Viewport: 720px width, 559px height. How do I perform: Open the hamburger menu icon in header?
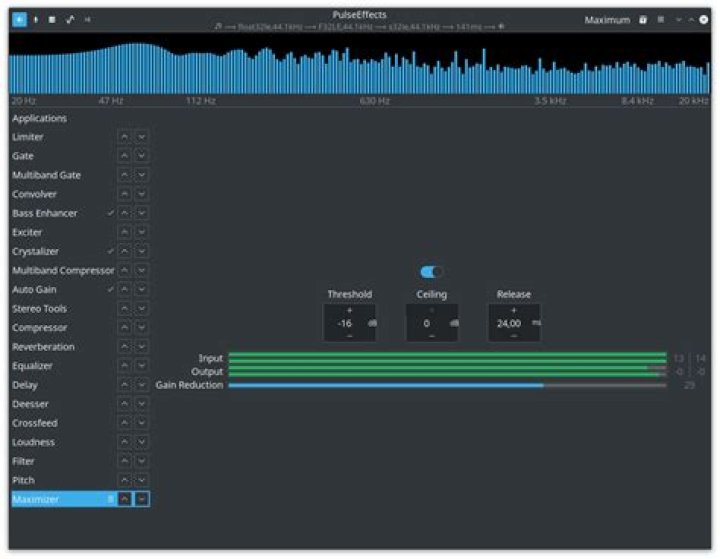(661, 20)
